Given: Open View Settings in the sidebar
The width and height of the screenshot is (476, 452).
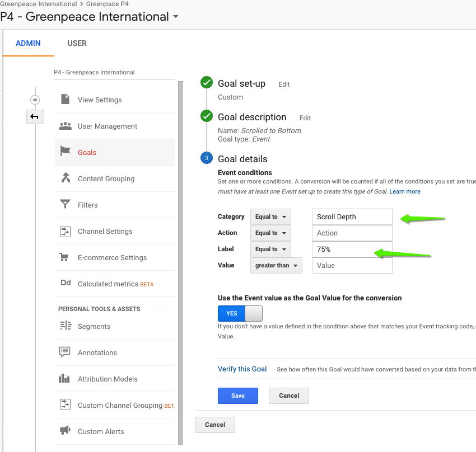Looking at the screenshot, I should point(115,100).
